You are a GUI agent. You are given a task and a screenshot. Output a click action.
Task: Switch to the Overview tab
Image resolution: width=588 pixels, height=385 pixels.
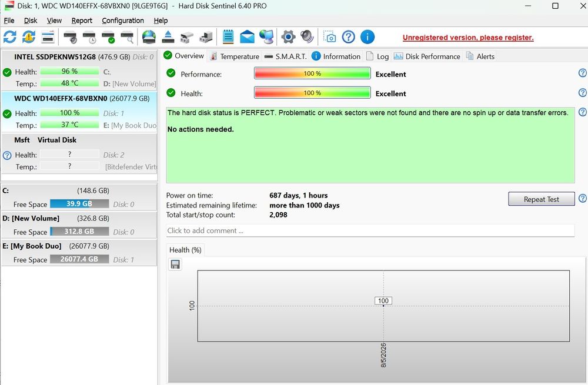click(183, 56)
